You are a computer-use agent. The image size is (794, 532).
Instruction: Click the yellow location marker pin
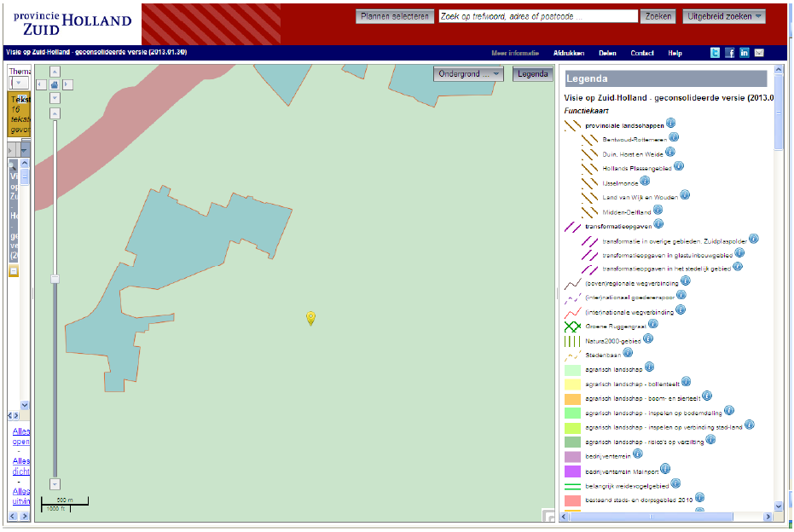click(311, 318)
